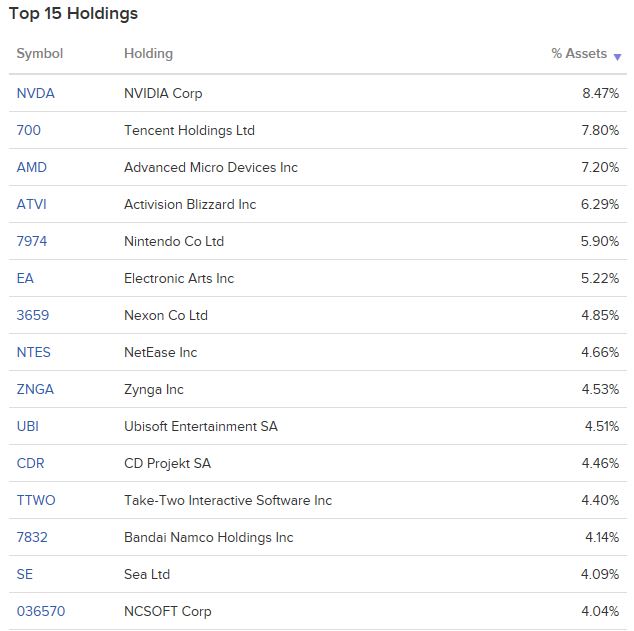Image resolution: width=634 pixels, height=631 pixels.
Task: Click the 3659 Nexon symbol link
Action: (x=33, y=315)
